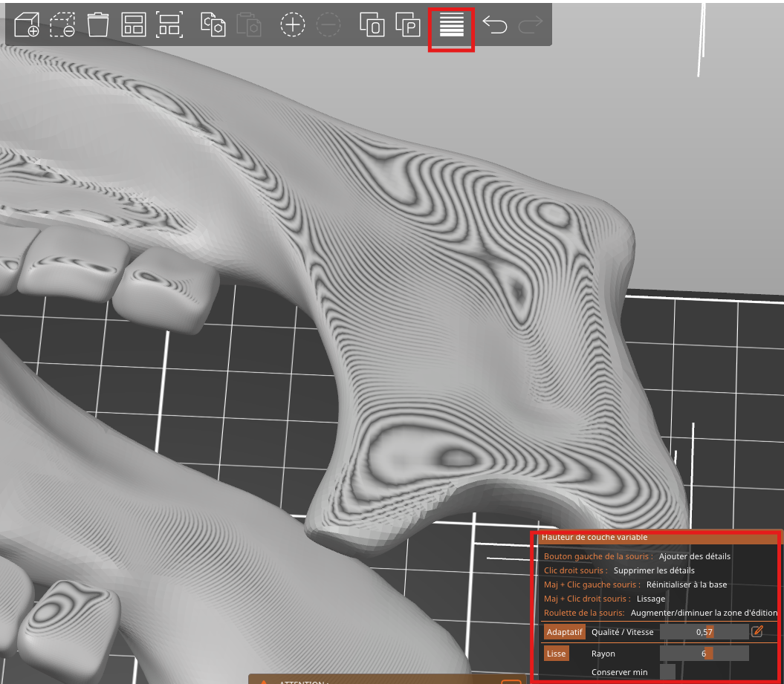Click the Delete selected object icon
The image size is (784, 684).
point(62,25)
